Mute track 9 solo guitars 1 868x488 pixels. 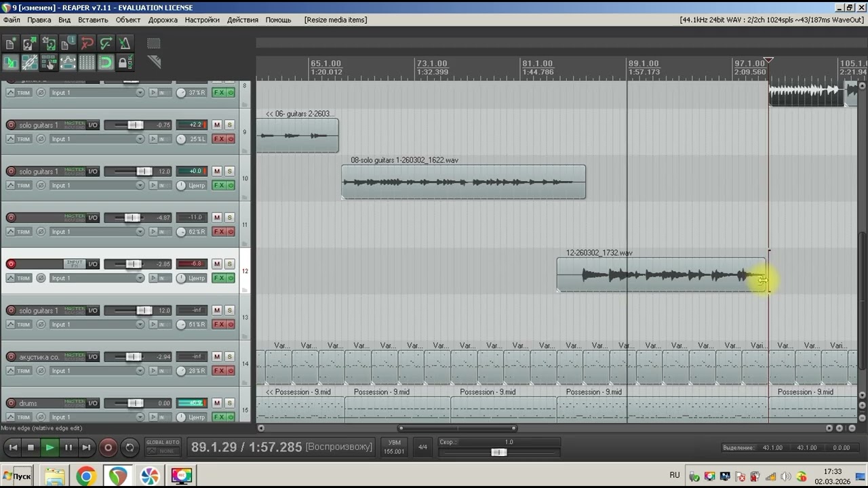point(217,125)
